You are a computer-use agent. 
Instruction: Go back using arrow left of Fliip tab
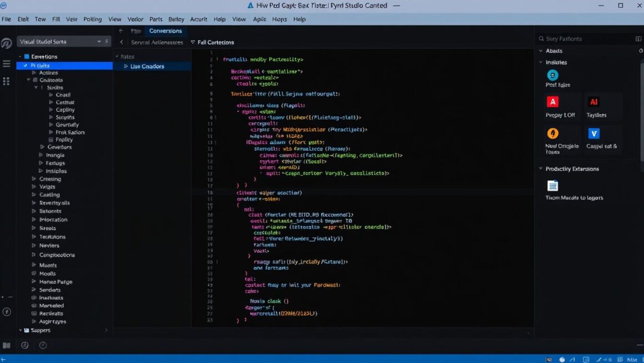(121, 31)
